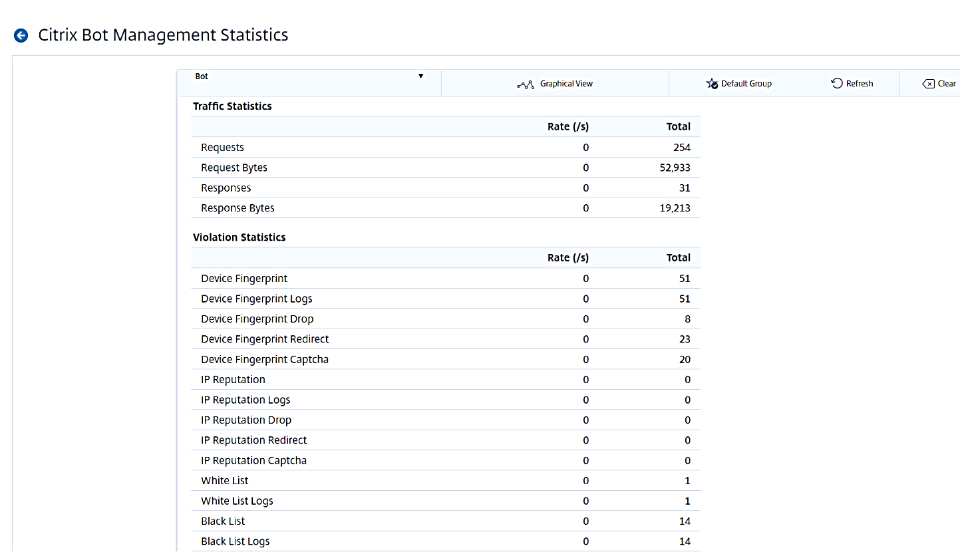Select the Request Bytes row

click(234, 168)
